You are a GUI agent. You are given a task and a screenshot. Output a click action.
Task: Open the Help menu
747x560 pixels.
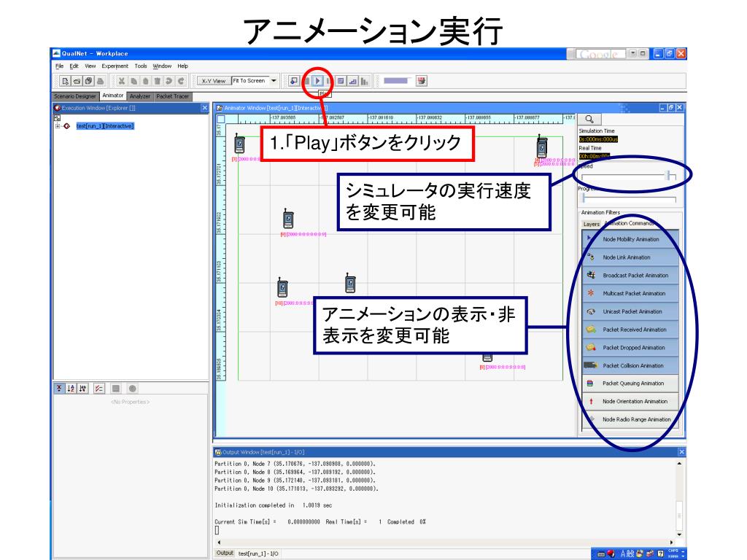[x=183, y=66]
